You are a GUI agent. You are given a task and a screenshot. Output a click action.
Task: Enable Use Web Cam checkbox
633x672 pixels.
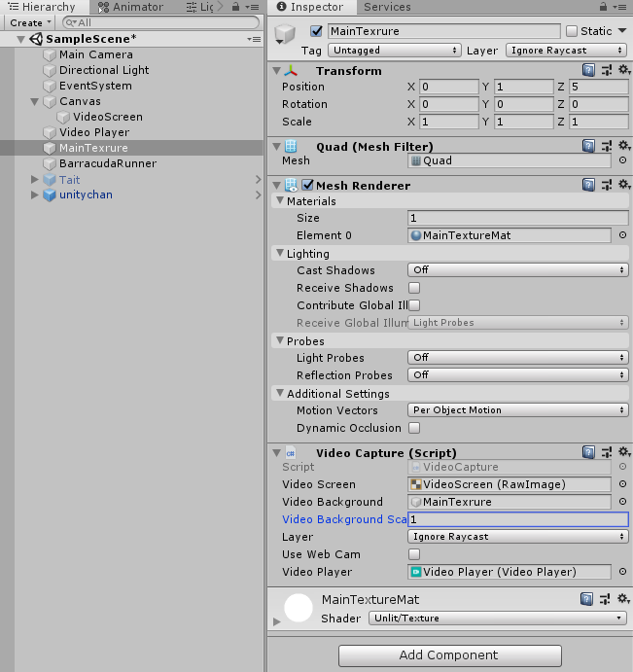414,554
